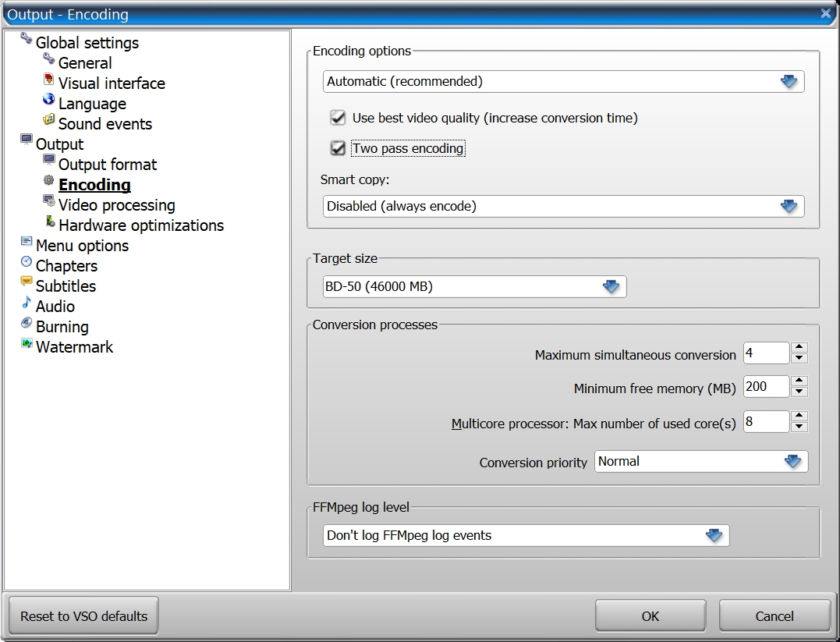The width and height of the screenshot is (840, 642).
Task: Click the Burning disc icon
Action: [x=27, y=323]
